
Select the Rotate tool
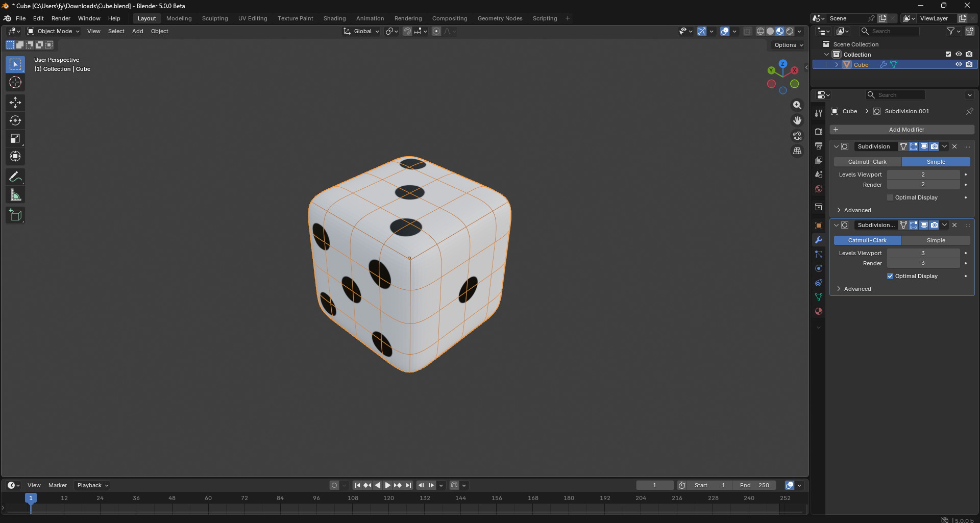(15, 120)
